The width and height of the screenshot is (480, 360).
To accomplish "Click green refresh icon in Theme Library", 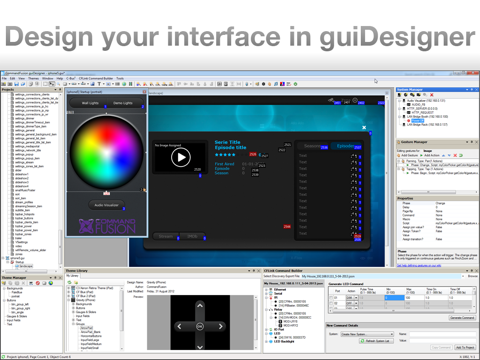I will coord(70,282).
